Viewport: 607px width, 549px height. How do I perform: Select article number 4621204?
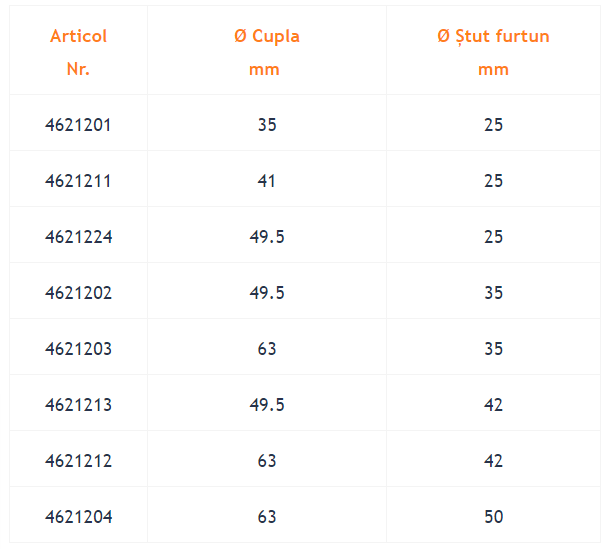coord(79,517)
